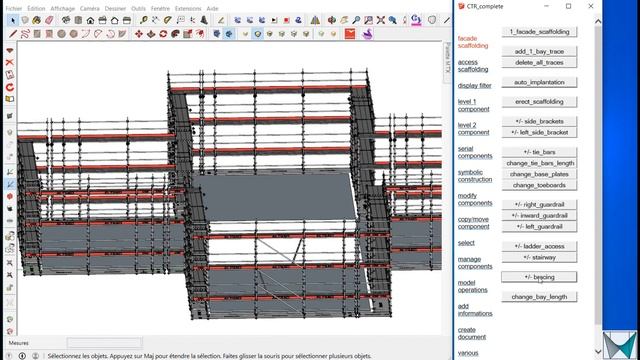Pick the Protractor tool
Viewport: 640px width, 360px height.
coord(168,20)
